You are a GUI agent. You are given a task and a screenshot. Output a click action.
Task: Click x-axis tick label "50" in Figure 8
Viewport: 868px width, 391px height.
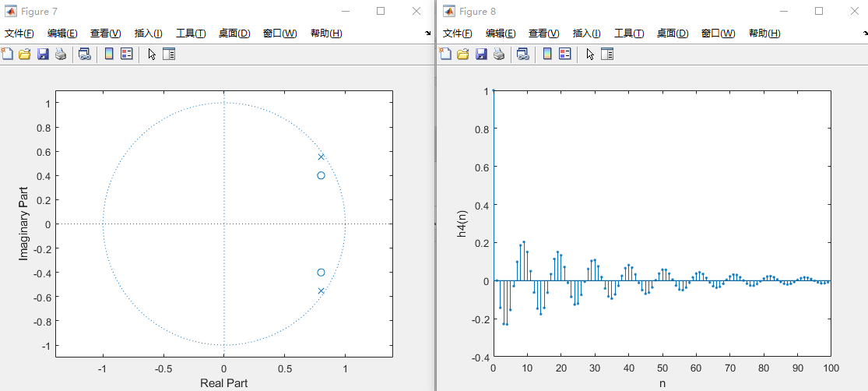662,368
